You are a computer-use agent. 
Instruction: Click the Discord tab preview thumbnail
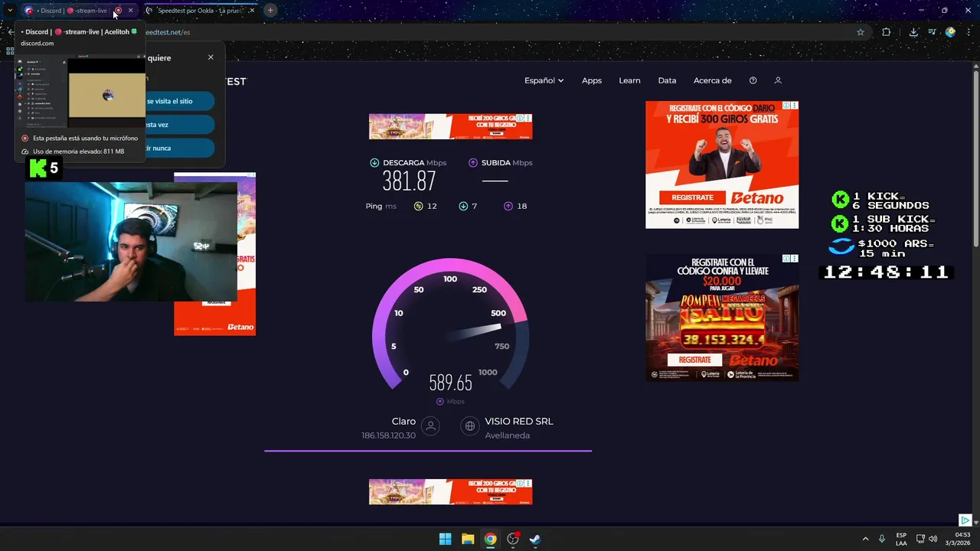[x=80, y=92]
